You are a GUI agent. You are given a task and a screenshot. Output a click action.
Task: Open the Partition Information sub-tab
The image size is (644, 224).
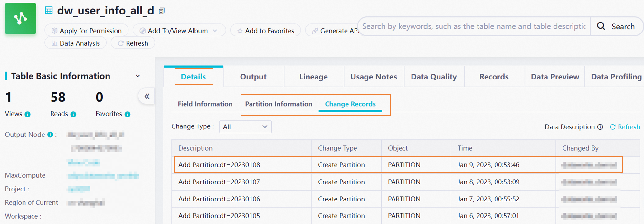pos(279,104)
